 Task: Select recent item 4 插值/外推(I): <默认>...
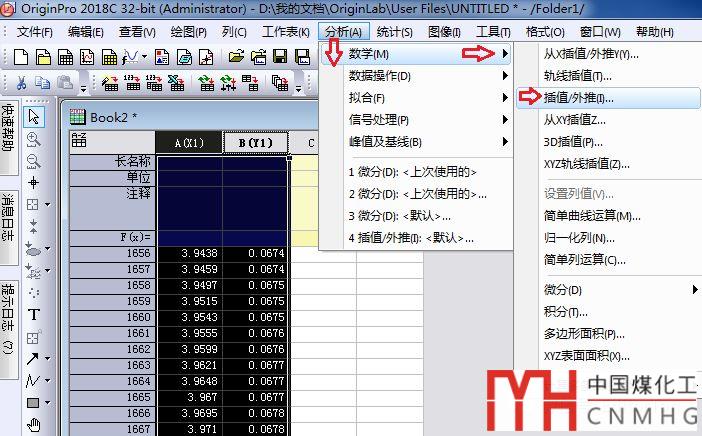coord(412,238)
